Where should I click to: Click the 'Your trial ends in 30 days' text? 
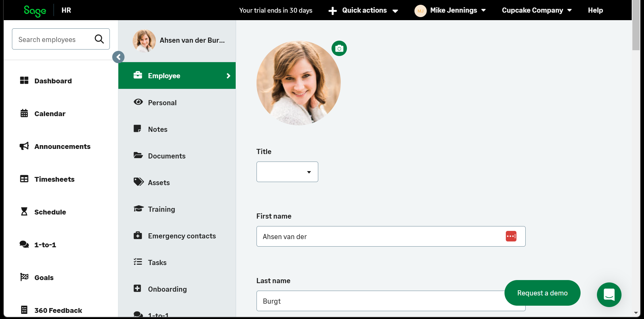[276, 10]
